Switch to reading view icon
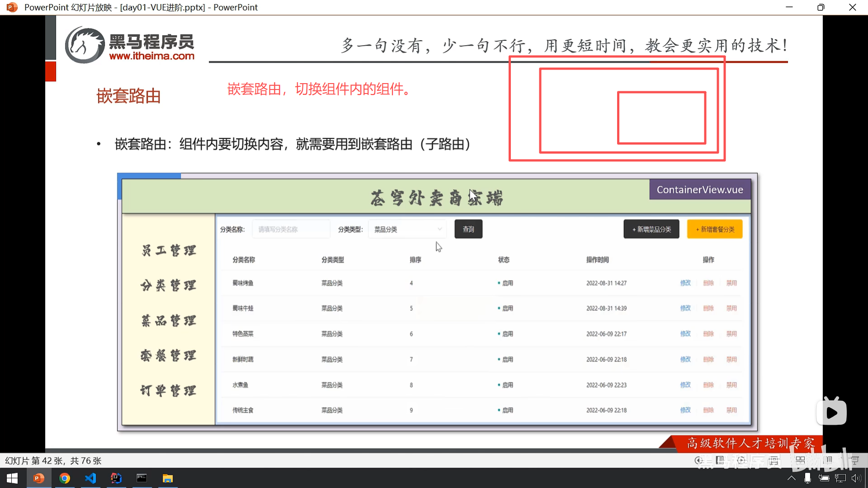The height and width of the screenshot is (488, 868). point(828,460)
